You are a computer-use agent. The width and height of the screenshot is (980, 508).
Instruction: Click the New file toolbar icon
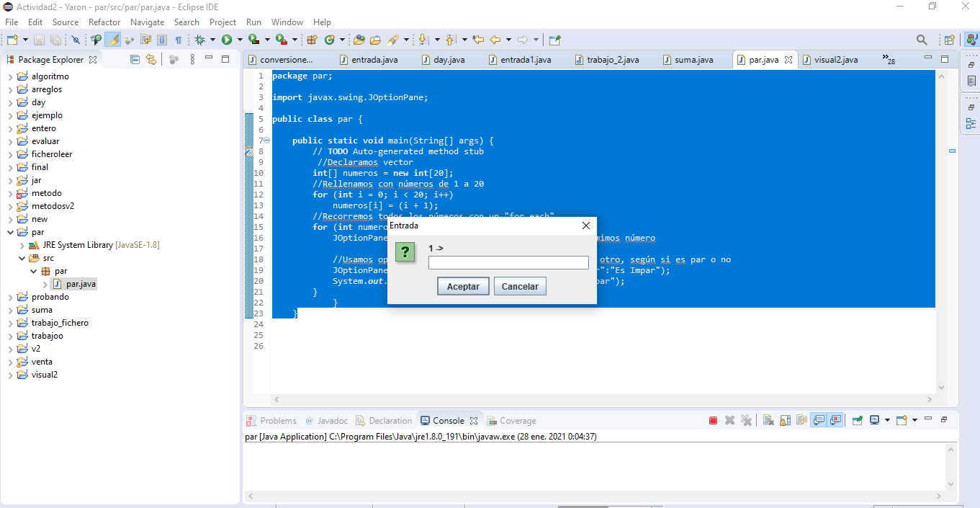13,40
